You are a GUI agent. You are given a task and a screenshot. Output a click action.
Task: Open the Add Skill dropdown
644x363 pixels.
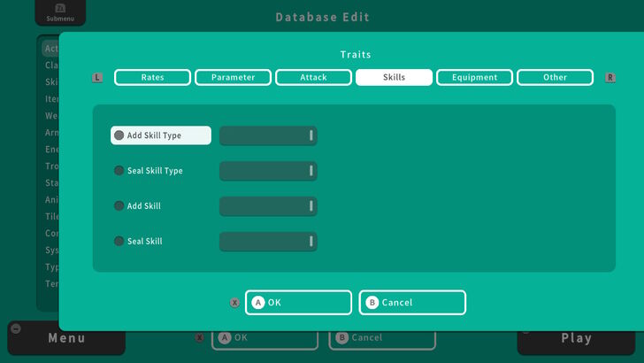[x=268, y=206]
